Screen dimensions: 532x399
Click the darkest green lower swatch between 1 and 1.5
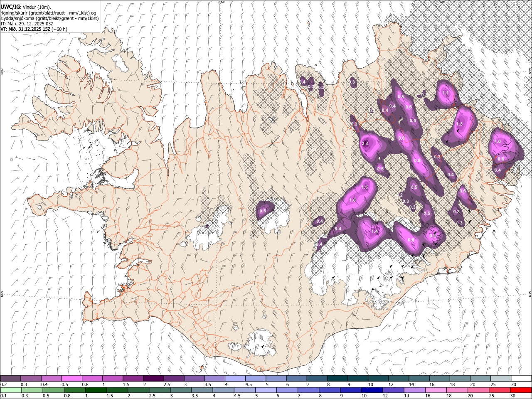tap(96, 390)
